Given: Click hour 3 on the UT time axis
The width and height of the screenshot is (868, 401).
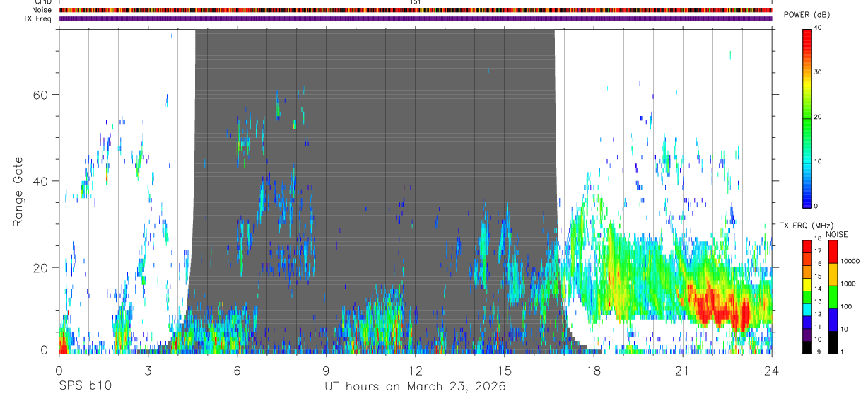Looking at the screenshot, I should tap(148, 370).
